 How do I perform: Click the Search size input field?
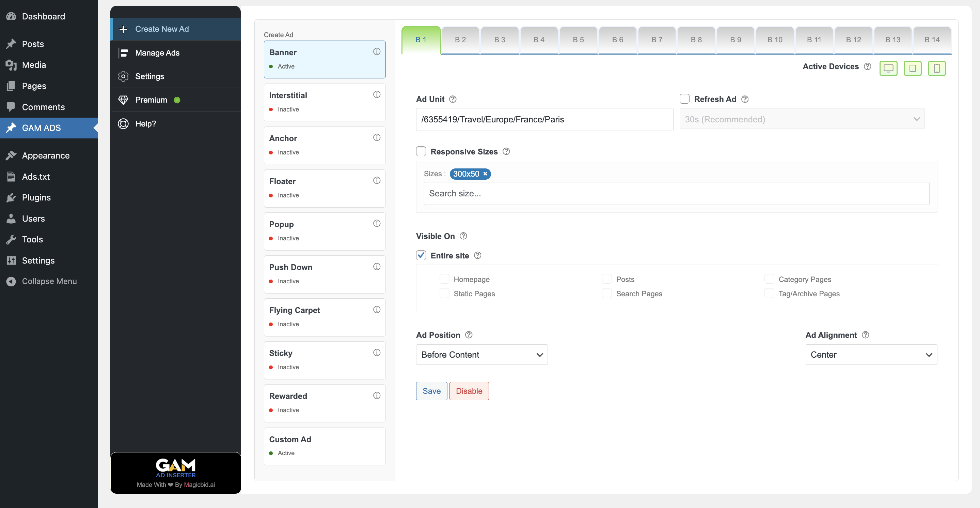(676, 193)
